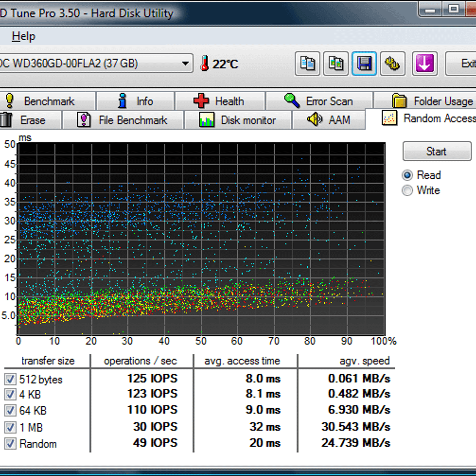Image resolution: width=476 pixels, height=476 pixels.
Task: Click the 9.0 ms access time
Action: pyautogui.click(x=263, y=410)
